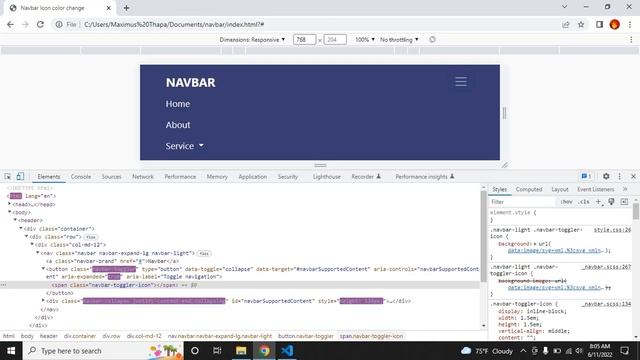640x360 pixels.
Task: Open Task View on the taskbar
Action: (x=217, y=351)
